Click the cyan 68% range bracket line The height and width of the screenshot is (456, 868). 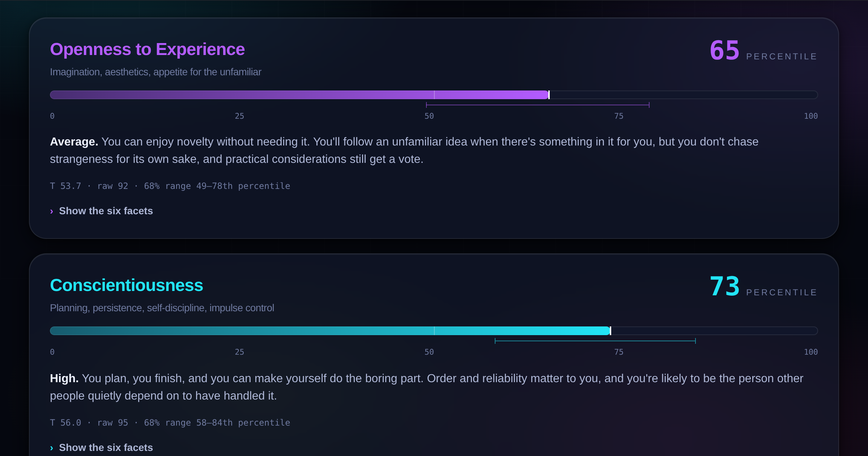[595, 341]
